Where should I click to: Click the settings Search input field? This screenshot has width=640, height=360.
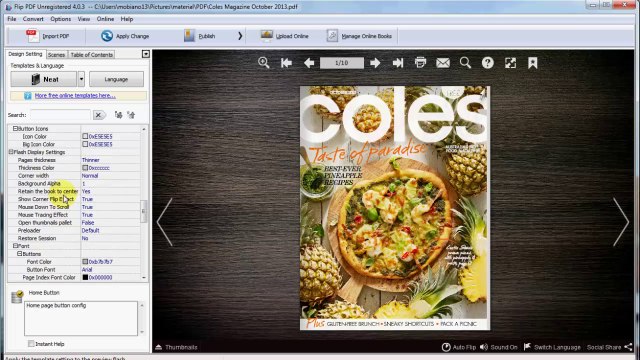tap(60, 115)
